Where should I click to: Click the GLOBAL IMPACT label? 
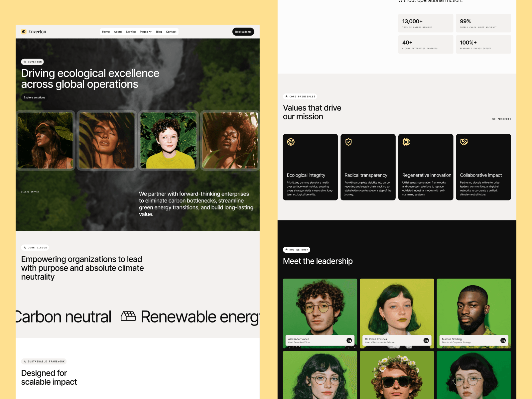[x=30, y=192]
